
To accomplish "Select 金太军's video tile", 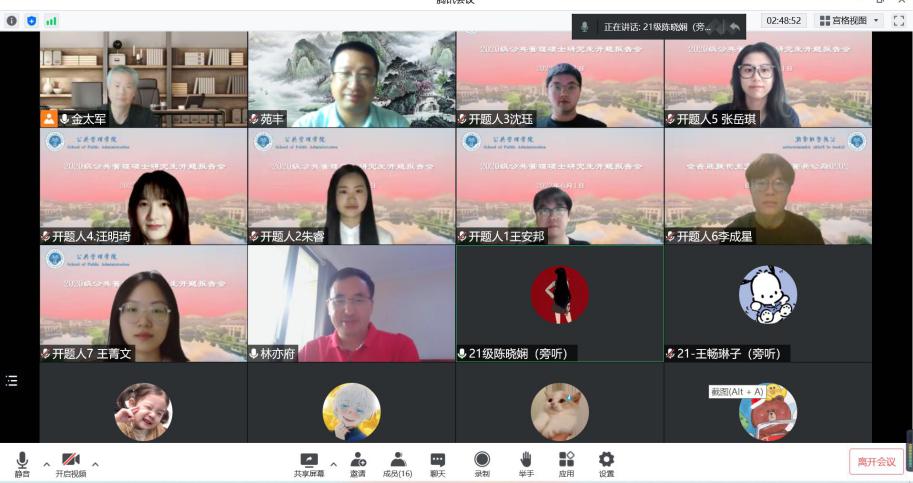I will pyautogui.click(x=143, y=79).
